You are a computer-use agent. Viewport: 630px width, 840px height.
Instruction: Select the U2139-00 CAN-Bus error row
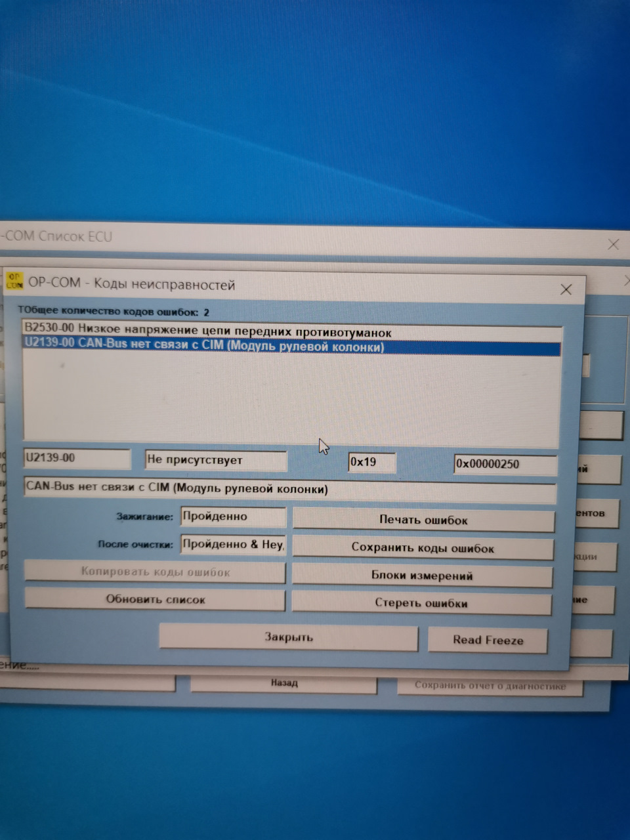point(293,346)
